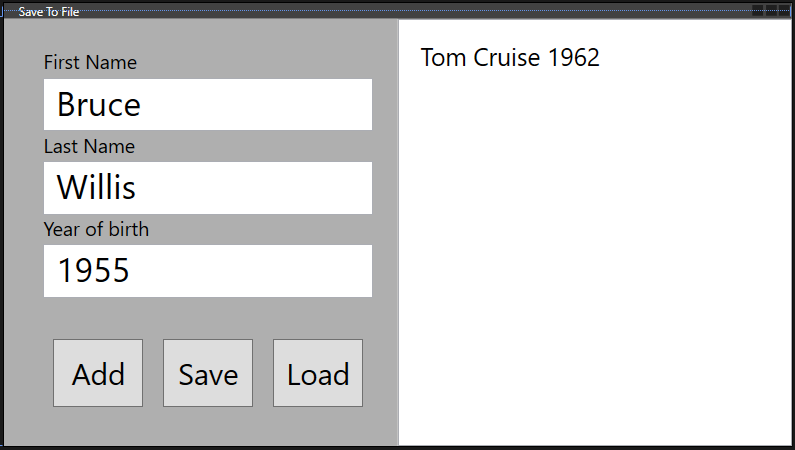Click the First Name field containing Bruce
The width and height of the screenshot is (795, 450).
click(x=208, y=104)
